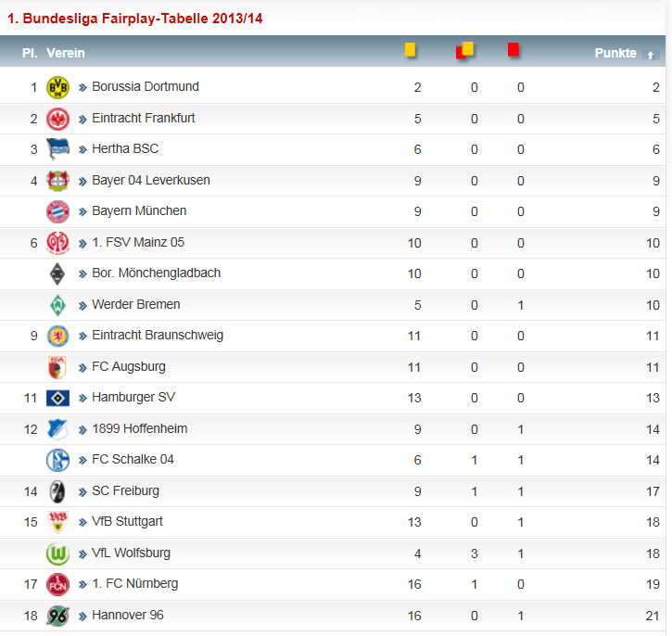The image size is (672, 636).
Task: Click the VfL Wolfsburg logo
Action: coord(57,553)
